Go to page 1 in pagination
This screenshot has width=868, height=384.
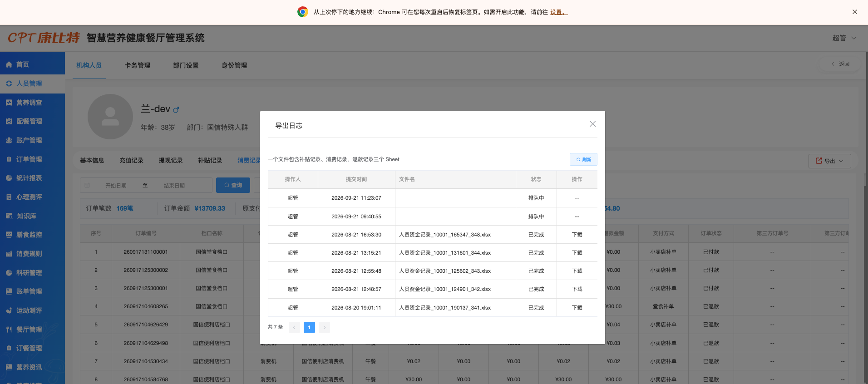click(x=309, y=327)
